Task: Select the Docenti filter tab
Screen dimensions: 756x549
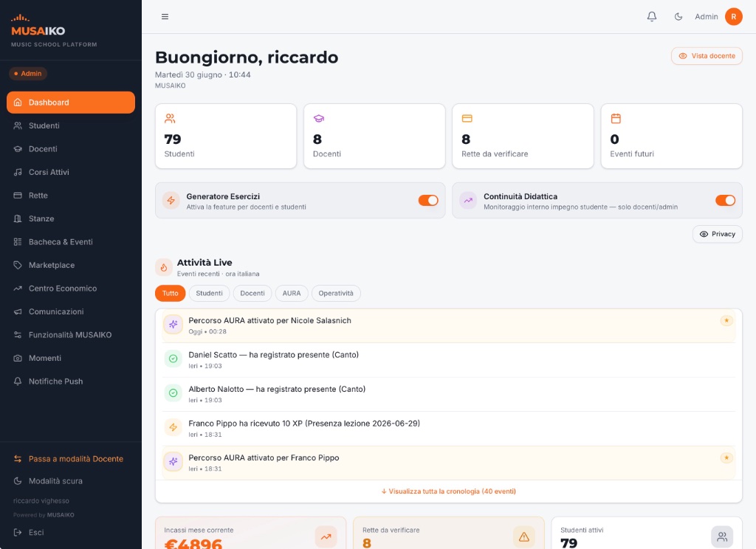Action: (252, 294)
